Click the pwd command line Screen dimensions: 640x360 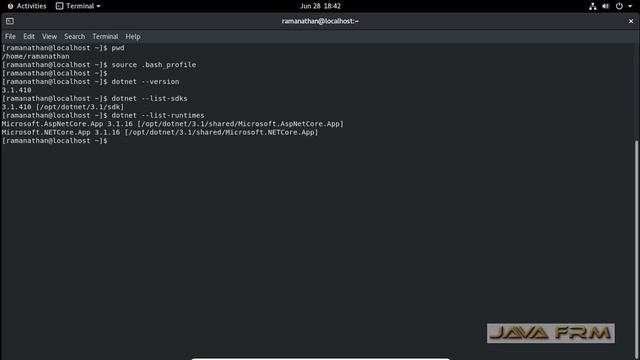[x=63, y=48]
